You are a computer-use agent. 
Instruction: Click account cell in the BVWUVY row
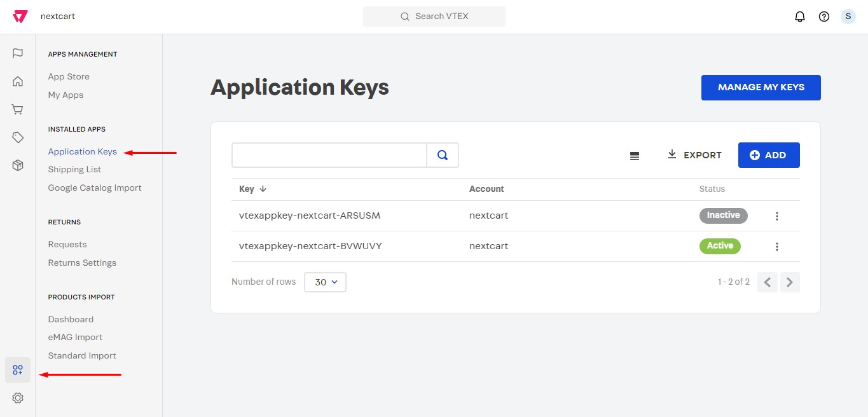pyautogui.click(x=488, y=246)
